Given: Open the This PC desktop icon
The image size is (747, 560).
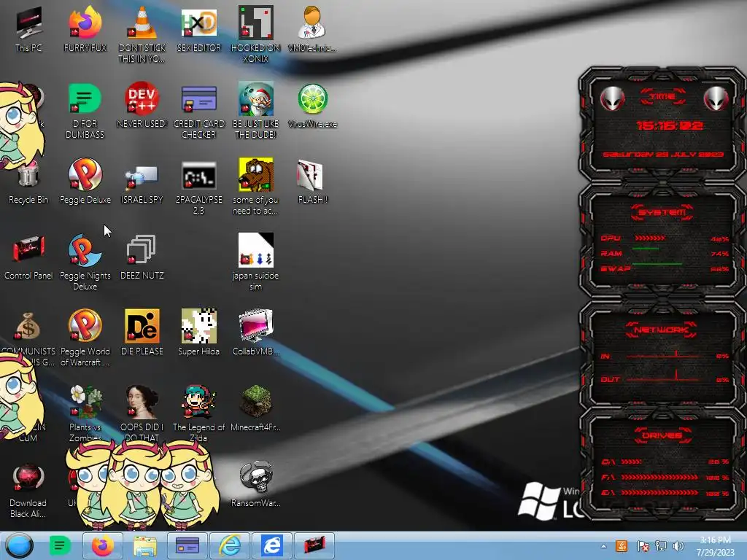Looking at the screenshot, I should [28, 29].
